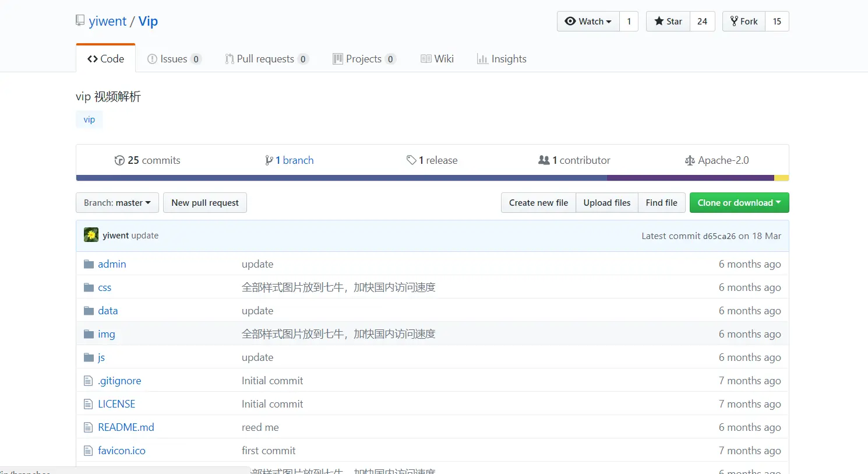The image size is (868, 474).
Task: Open the README.md file
Action: point(126,427)
